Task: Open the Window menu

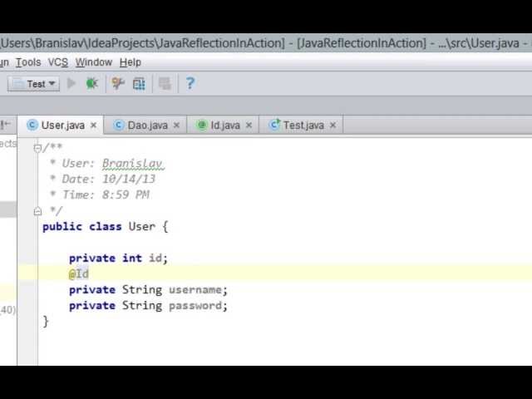Action: (94, 62)
